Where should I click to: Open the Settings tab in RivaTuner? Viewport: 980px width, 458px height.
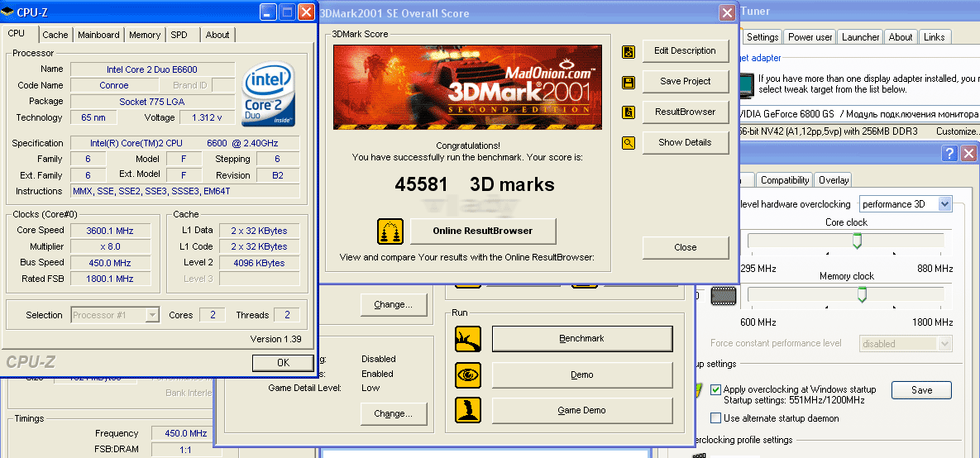(x=762, y=37)
